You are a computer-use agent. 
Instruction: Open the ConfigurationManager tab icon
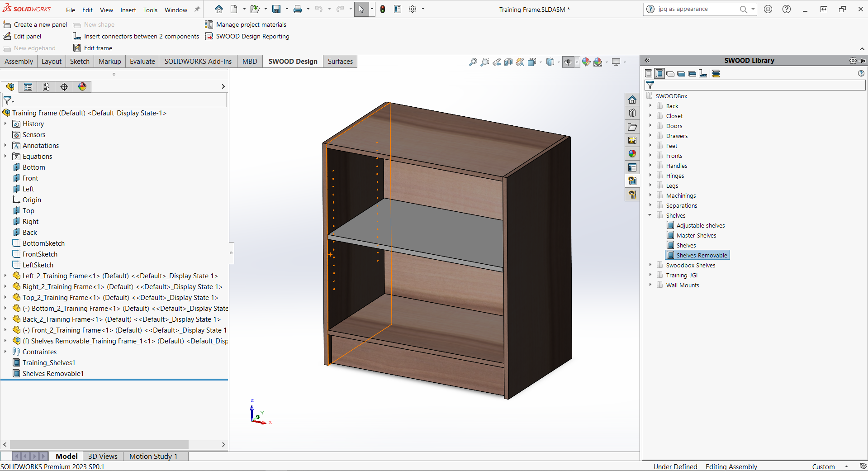point(46,87)
